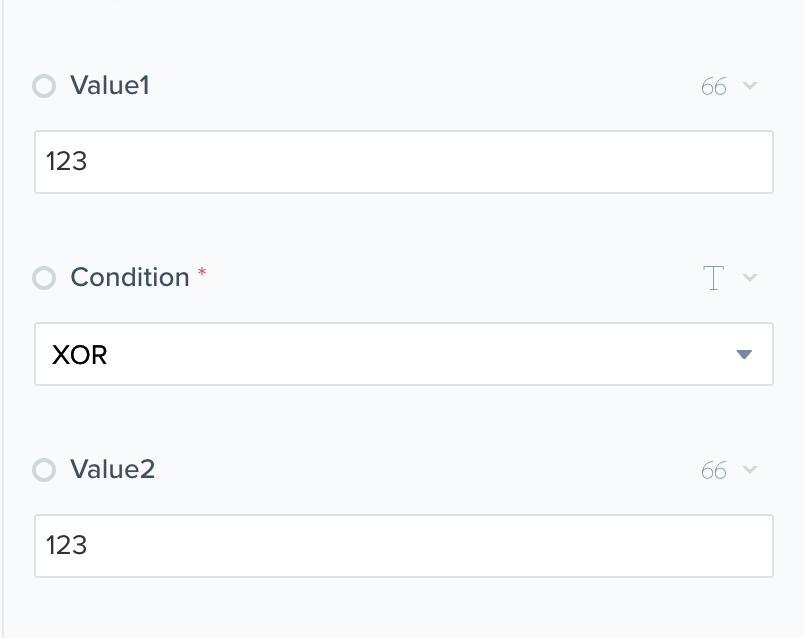Click the quote-mark type icon for Value2
Image resolution: width=804 pixels, height=638 pixels.
[x=713, y=470]
